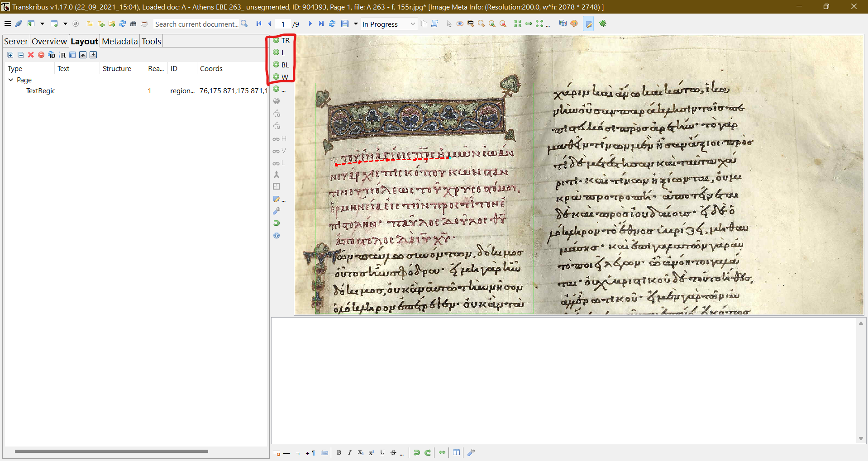Move shape down in reading order
868x461 pixels.
click(93, 55)
